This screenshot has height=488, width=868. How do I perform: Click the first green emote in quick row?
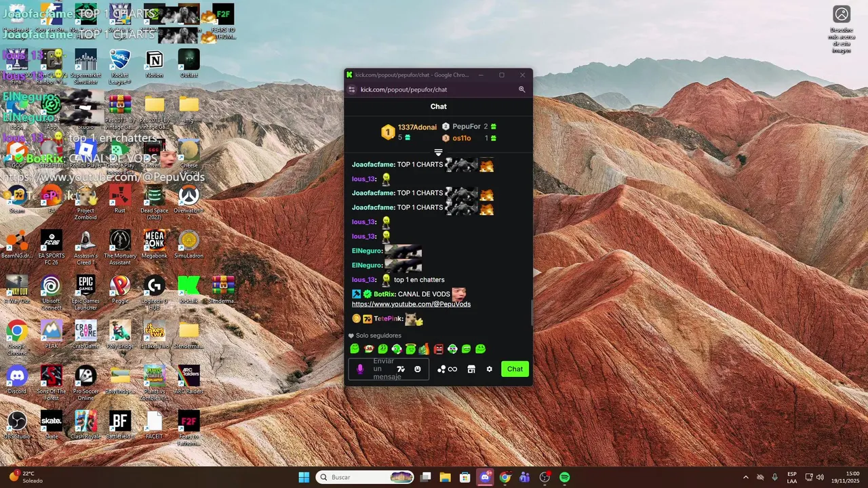(354, 349)
